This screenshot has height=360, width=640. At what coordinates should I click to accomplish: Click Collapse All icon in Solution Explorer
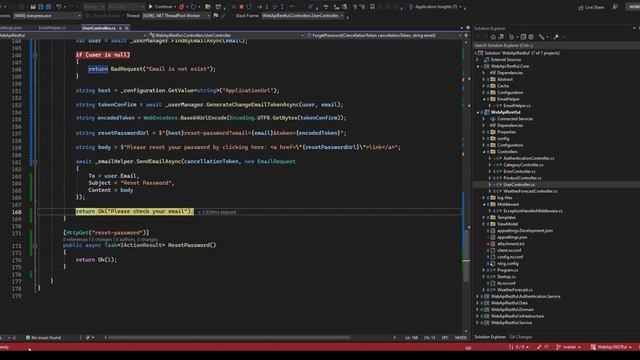coord(523,37)
